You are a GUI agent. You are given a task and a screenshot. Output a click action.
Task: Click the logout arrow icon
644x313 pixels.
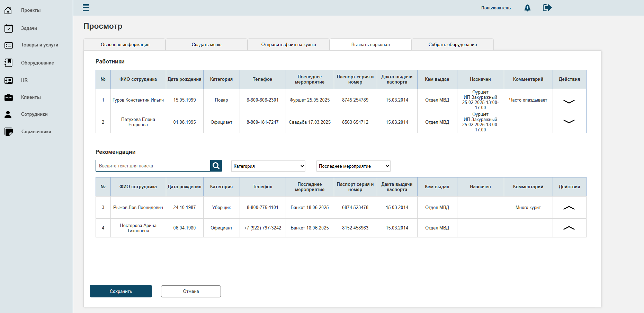click(x=547, y=8)
